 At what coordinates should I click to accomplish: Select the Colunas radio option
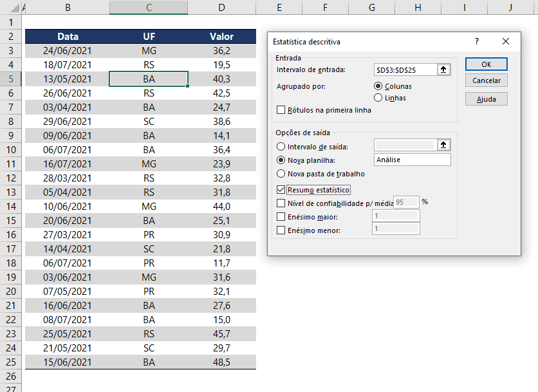(x=378, y=86)
